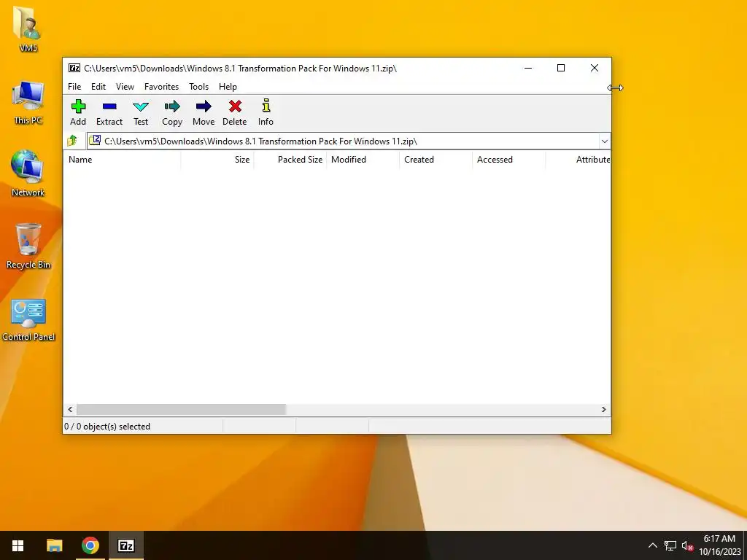747x560 pixels.
Task: Sort by the Name column
Action: pos(122,160)
